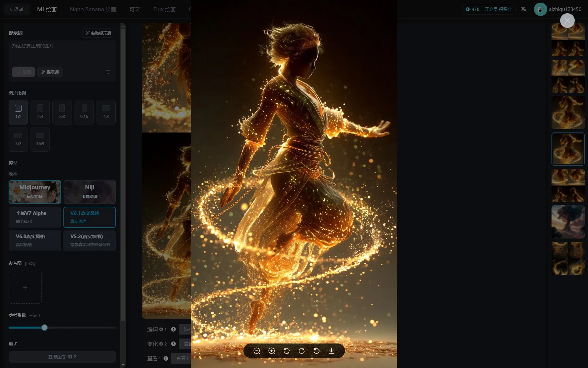
Task: Click the trash icon to clear prompt
Action: [x=108, y=72]
